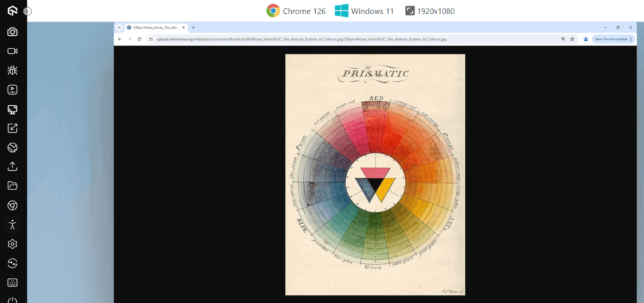This screenshot has width=644, height=303.
Task: Open the keyboard icon in the sidebar
Action: tap(12, 282)
